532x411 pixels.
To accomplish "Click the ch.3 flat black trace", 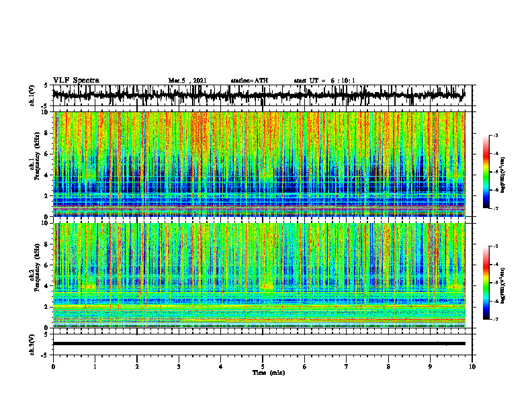I will click(x=259, y=344).
